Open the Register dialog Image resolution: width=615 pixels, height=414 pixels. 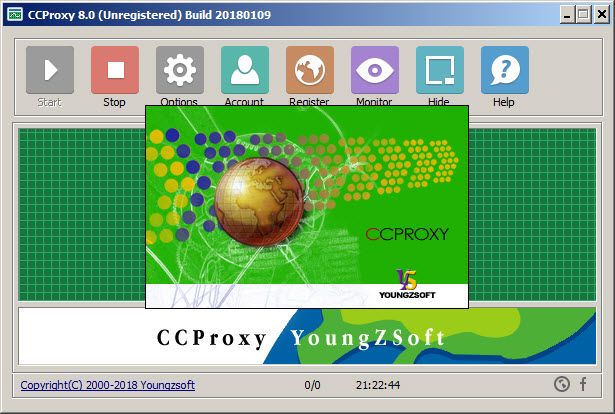(x=310, y=70)
